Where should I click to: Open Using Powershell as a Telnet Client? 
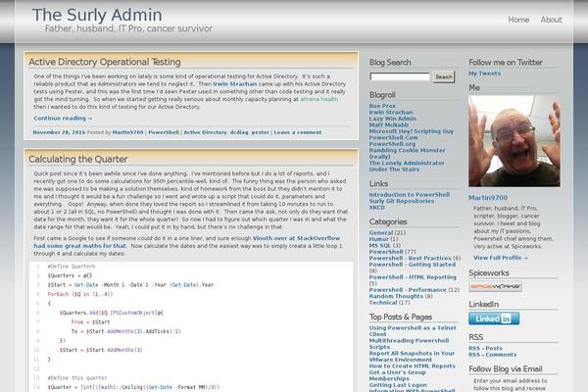(x=413, y=331)
